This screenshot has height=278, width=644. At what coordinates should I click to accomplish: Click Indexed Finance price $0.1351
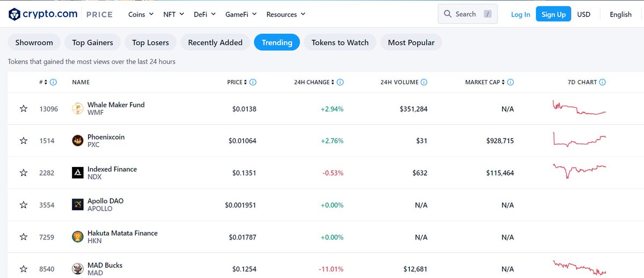click(x=244, y=173)
